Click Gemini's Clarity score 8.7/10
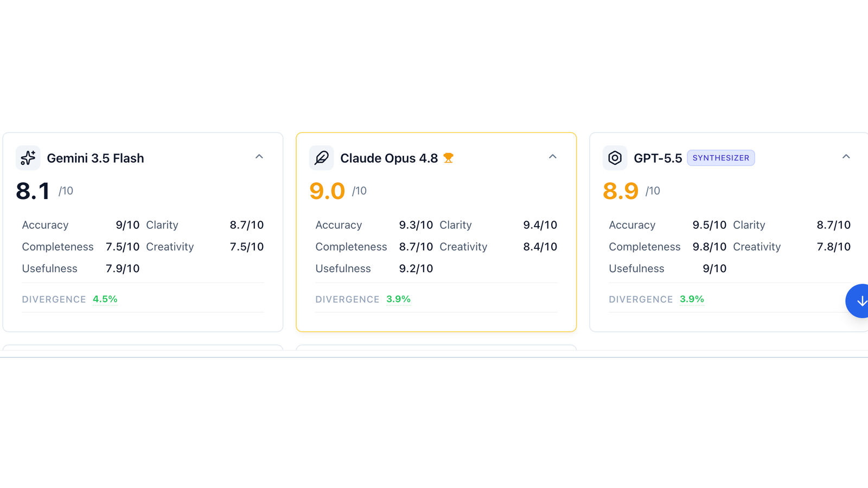 [247, 225]
